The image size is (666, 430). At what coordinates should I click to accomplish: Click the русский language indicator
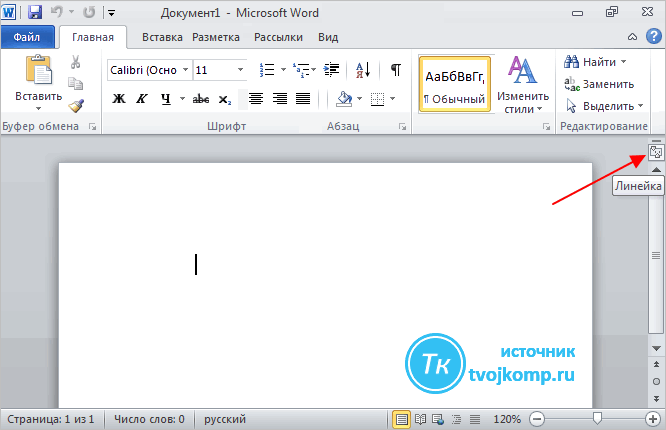coord(225,419)
